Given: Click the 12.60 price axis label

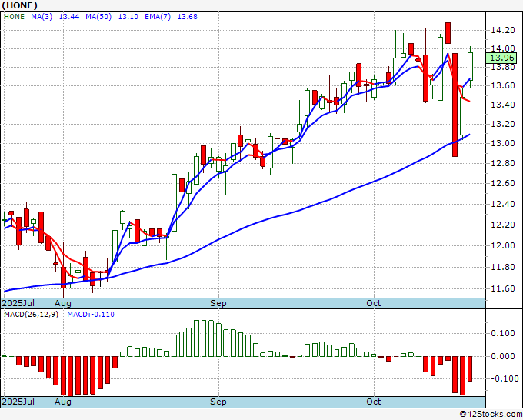Looking at the screenshot, I should pyautogui.click(x=503, y=184).
